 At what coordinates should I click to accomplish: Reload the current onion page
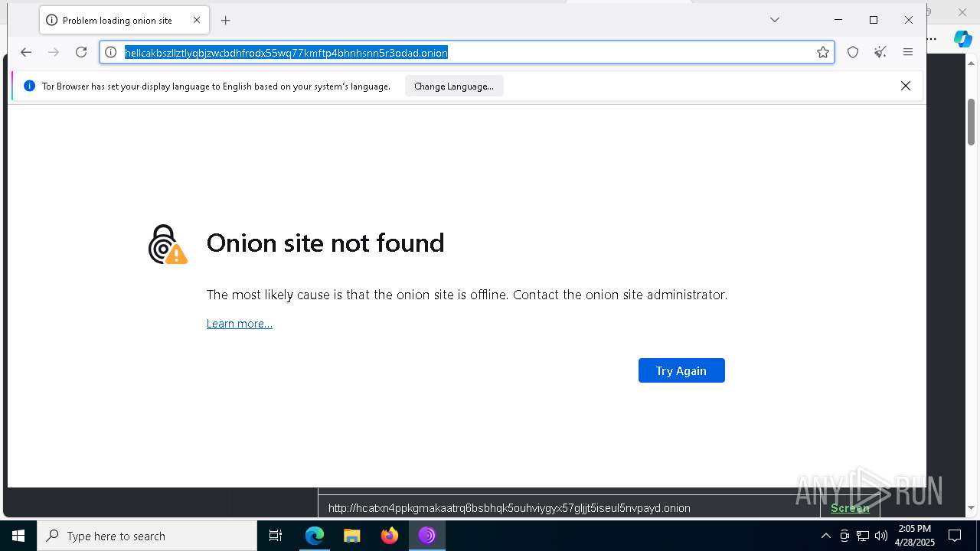click(x=81, y=52)
